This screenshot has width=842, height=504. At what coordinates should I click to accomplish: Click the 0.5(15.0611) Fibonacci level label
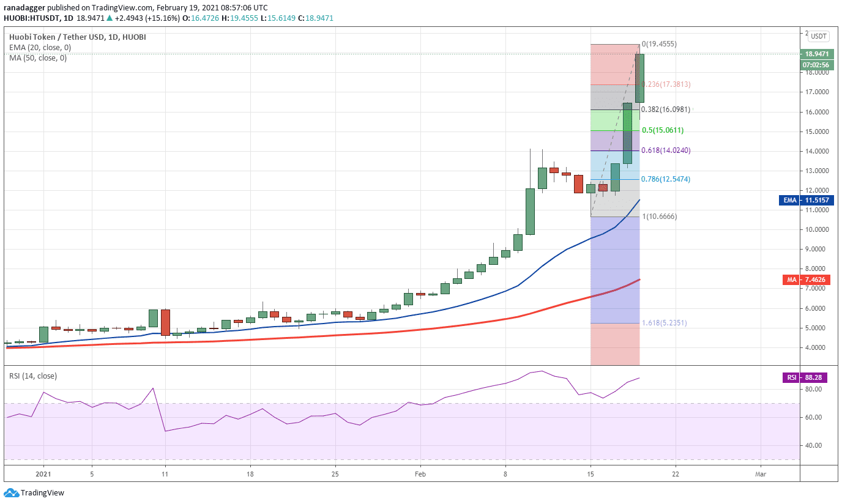(662, 130)
